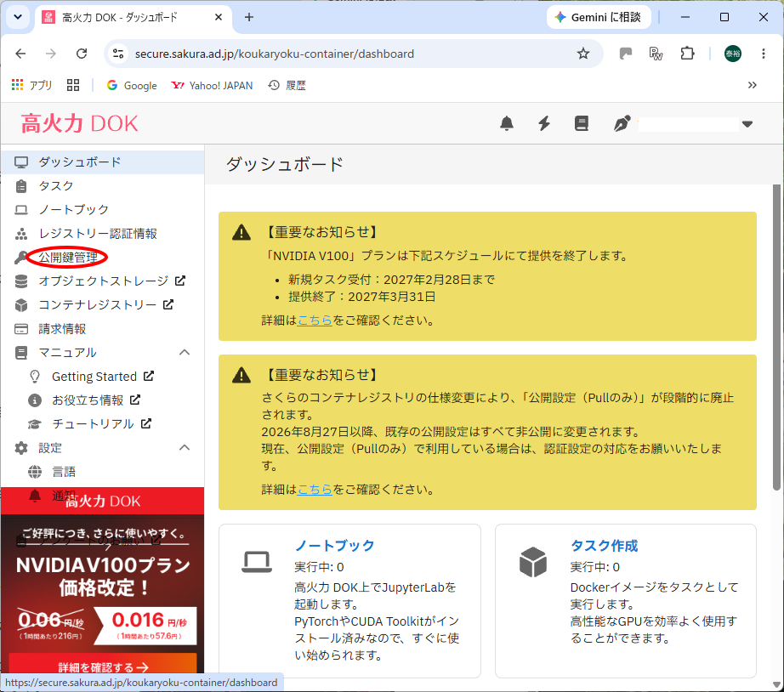Open Yahoo! JAPAN bookmark
This screenshot has width=784, height=692.
[x=212, y=86]
